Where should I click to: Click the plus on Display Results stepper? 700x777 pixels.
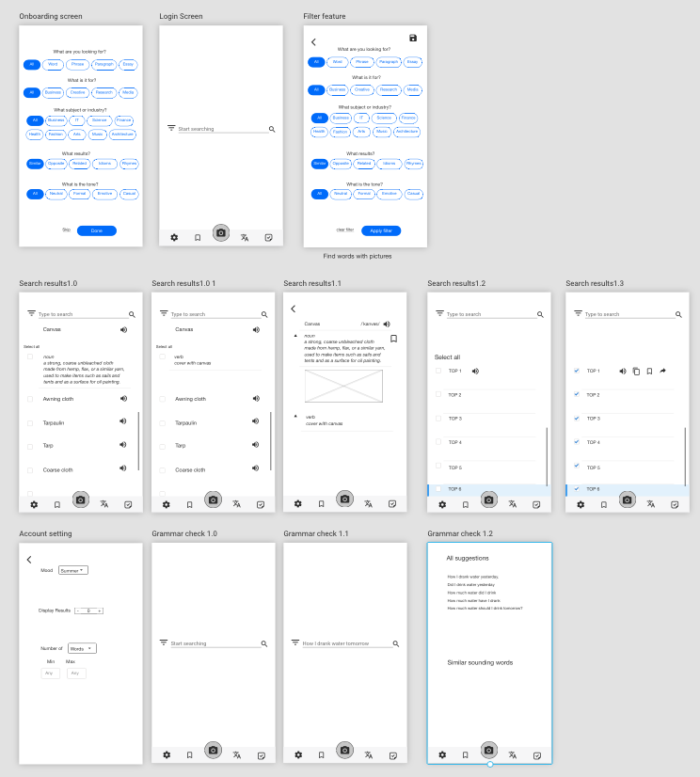pyautogui.click(x=100, y=610)
